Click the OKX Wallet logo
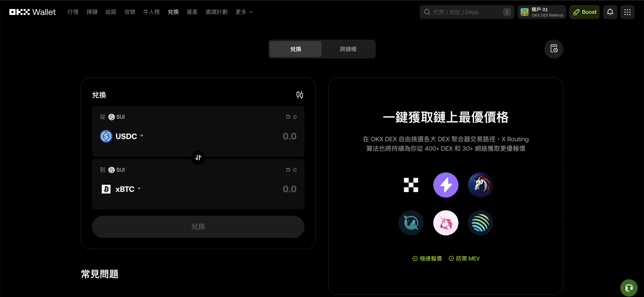 (x=32, y=12)
